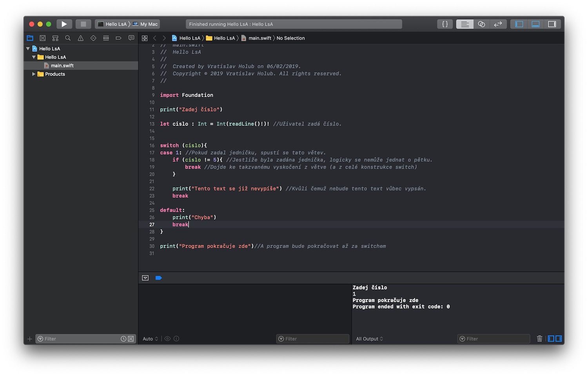
Task: Open the Issue navigator
Action: click(81, 38)
